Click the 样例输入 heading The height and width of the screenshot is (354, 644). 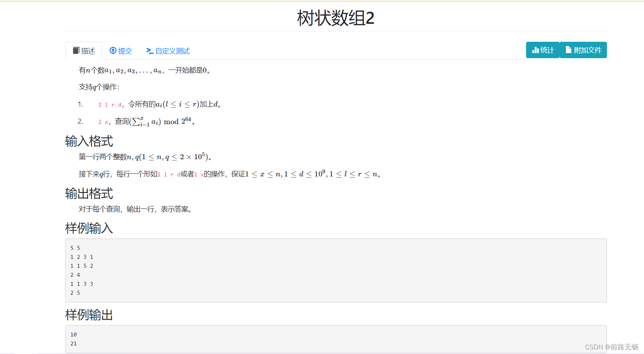coord(89,228)
